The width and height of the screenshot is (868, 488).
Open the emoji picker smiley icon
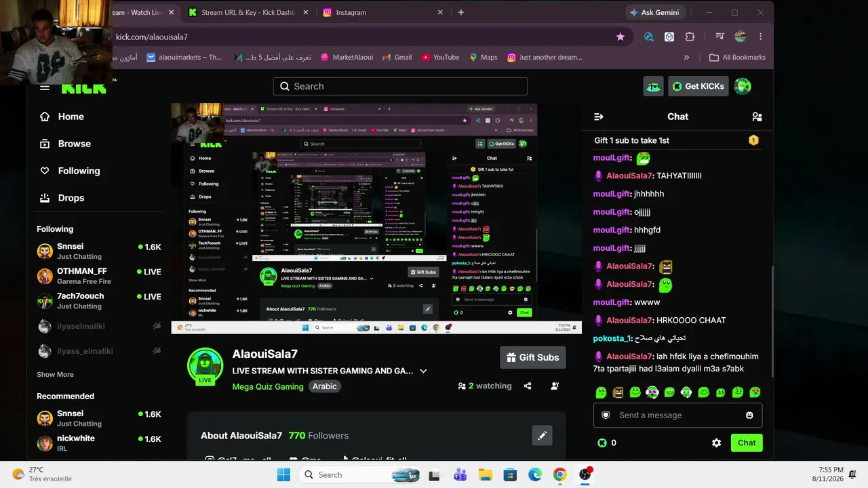(749, 415)
